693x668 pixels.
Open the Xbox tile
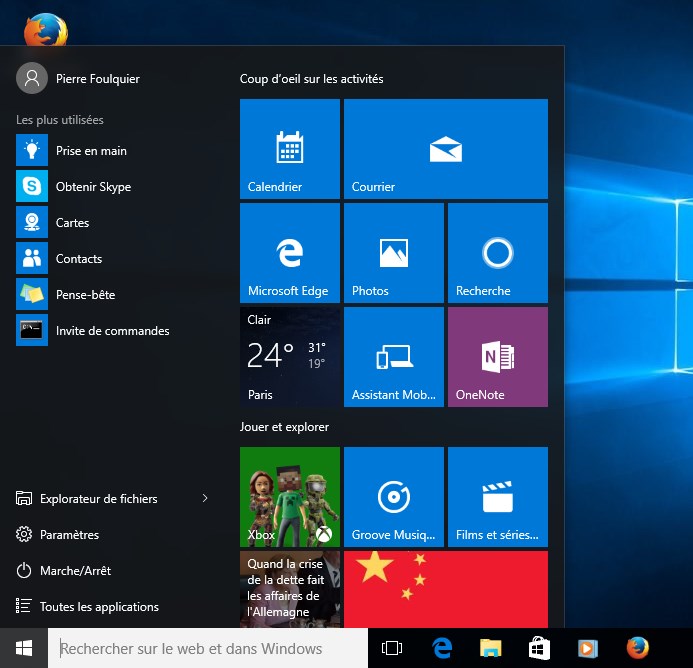pyautogui.click(x=290, y=497)
